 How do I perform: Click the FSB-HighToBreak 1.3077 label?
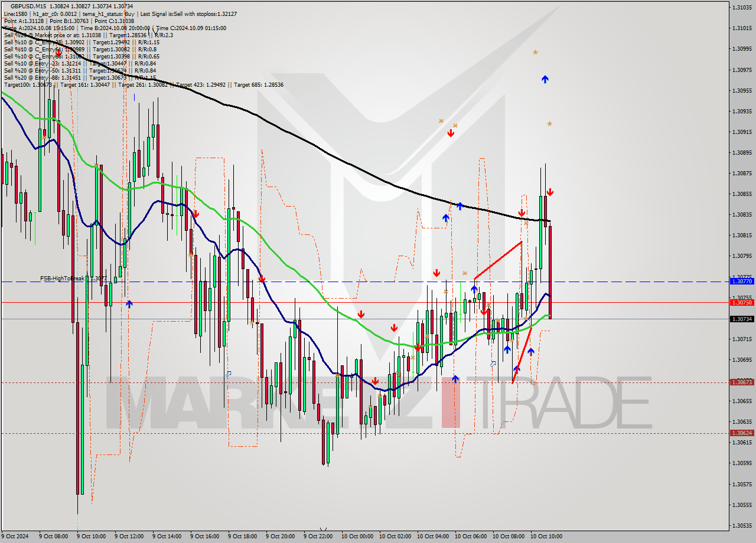pos(73,278)
